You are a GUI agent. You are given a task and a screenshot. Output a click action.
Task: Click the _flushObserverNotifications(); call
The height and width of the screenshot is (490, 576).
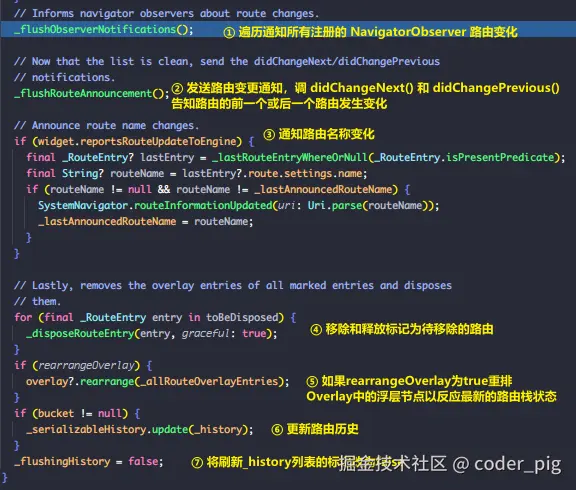104,29
